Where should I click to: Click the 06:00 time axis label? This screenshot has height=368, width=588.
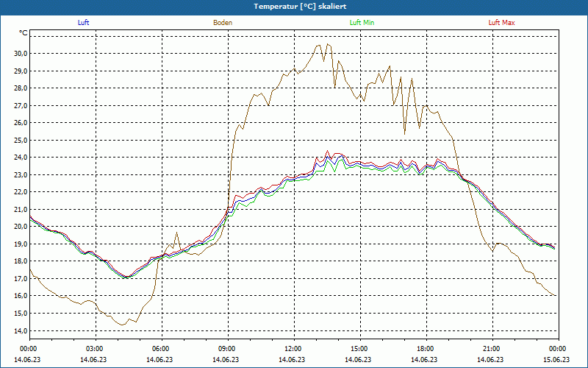(x=160, y=349)
